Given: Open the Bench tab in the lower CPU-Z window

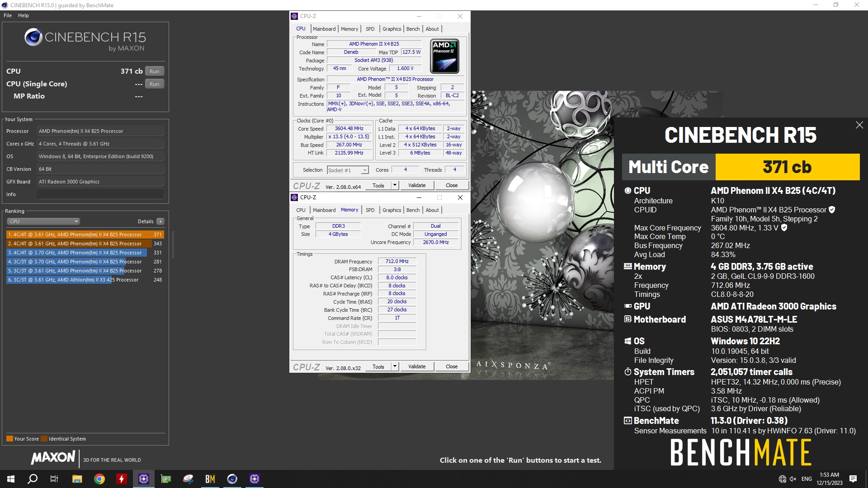Looking at the screenshot, I should point(413,210).
